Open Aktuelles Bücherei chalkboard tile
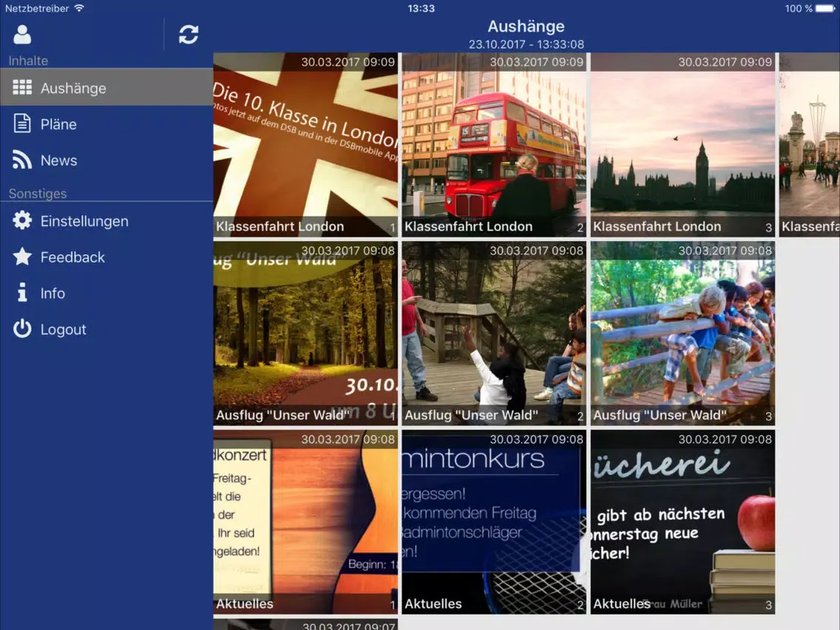 point(682,522)
